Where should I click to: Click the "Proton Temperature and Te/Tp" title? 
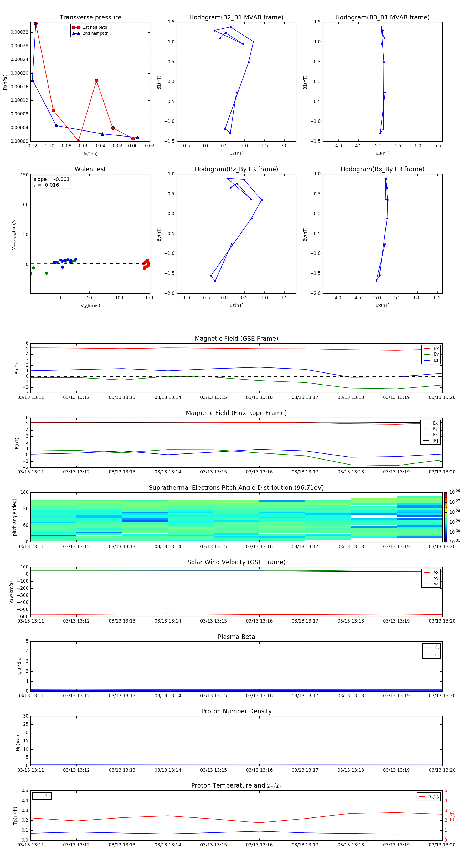[236, 786]
